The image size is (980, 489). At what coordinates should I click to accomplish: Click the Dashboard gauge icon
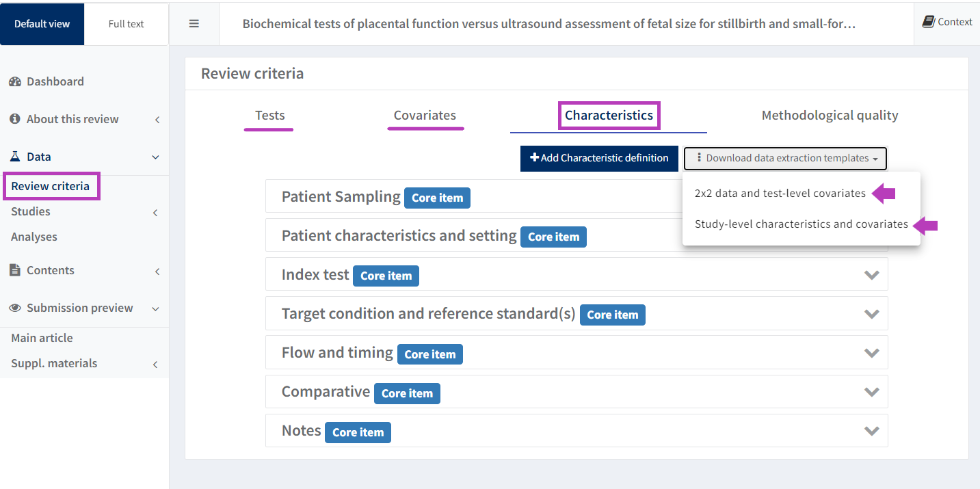tap(15, 81)
